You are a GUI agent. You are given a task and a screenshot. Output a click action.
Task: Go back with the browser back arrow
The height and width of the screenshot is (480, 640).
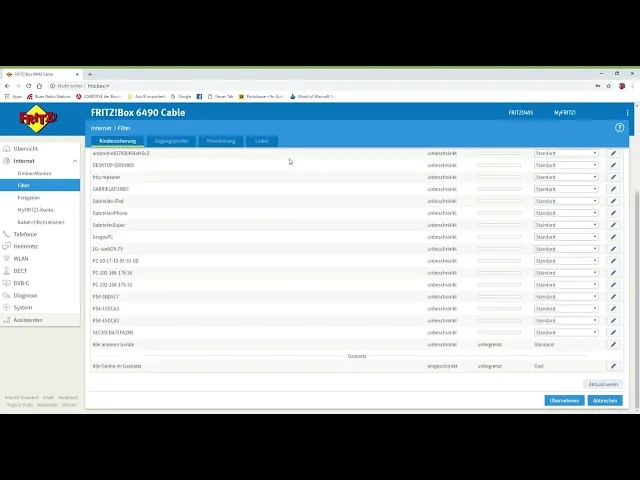pyautogui.click(x=7, y=86)
